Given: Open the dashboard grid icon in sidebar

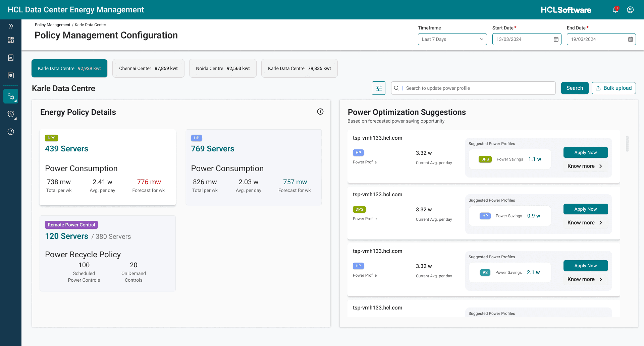Looking at the screenshot, I should click(11, 40).
